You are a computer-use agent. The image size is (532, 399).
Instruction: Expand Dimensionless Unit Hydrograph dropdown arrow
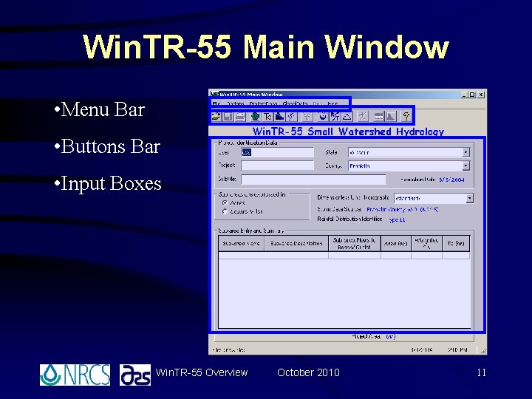pyautogui.click(x=470, y=198)
